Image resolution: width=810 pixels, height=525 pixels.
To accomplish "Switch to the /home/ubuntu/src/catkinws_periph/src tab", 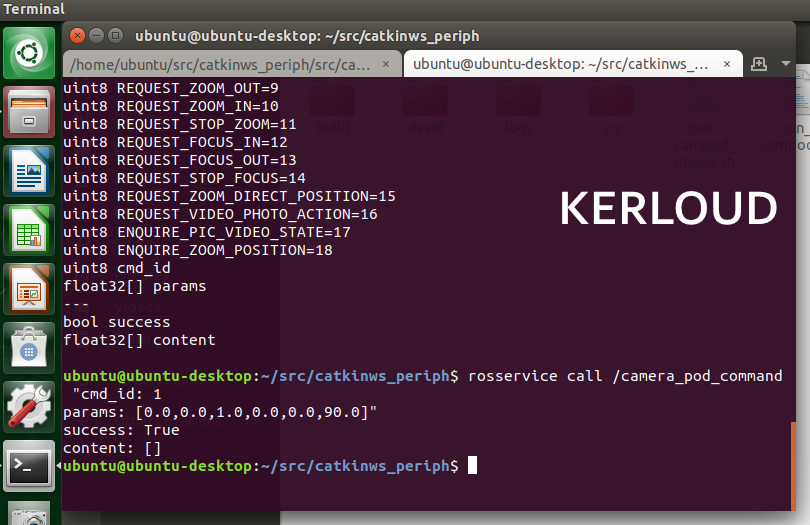I will [232, 64].
